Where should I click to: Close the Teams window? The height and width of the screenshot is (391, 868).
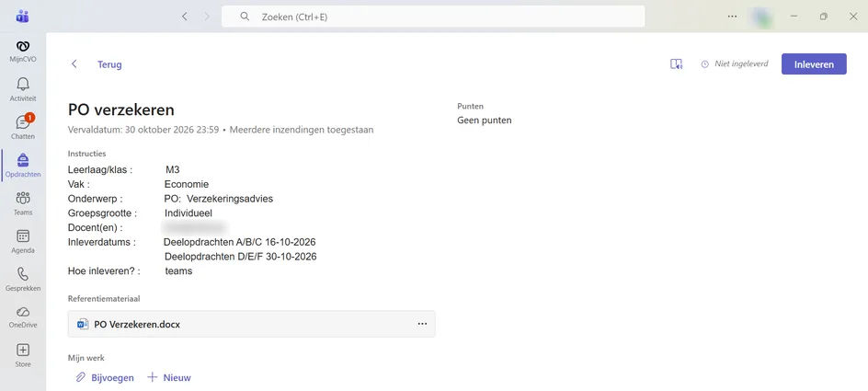[x=853, y=17]
